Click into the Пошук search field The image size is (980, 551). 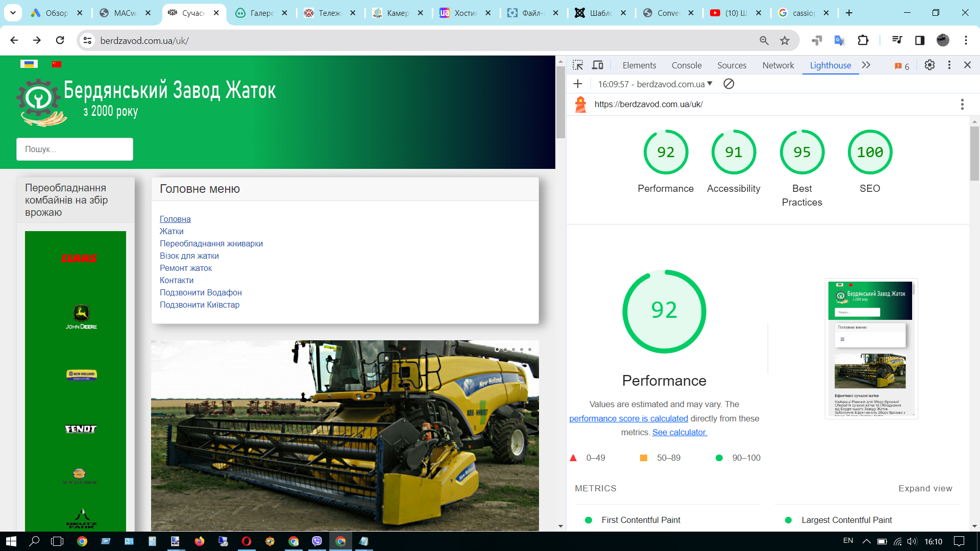tap(75, 149)
